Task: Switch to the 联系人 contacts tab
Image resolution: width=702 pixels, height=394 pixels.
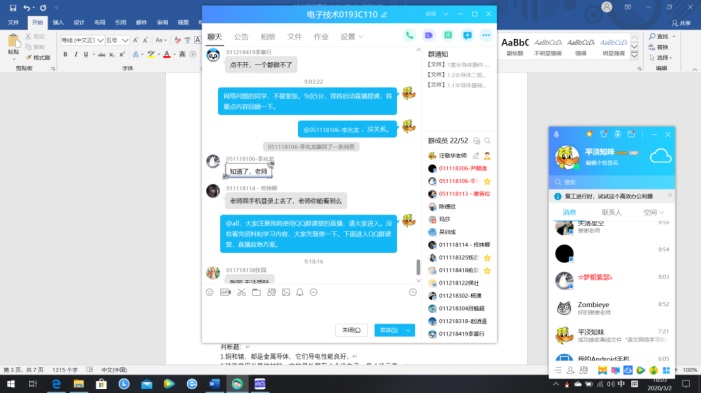Action: pyautogui.click(x=611, y=212)
